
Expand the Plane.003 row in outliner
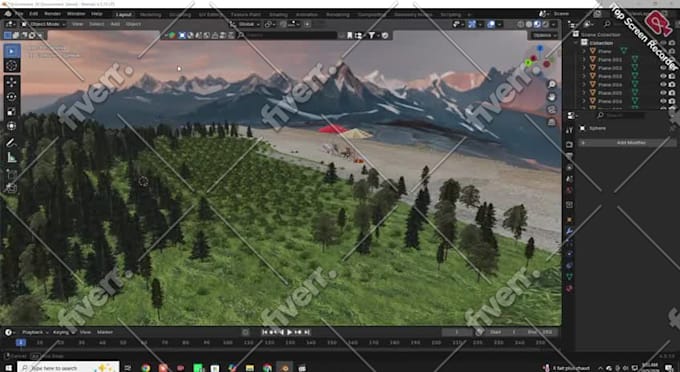584,76
